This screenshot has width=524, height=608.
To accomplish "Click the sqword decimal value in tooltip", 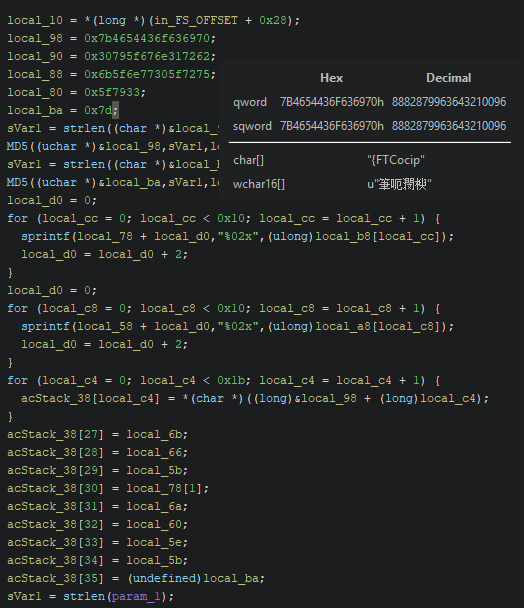I will coord(449,126).
